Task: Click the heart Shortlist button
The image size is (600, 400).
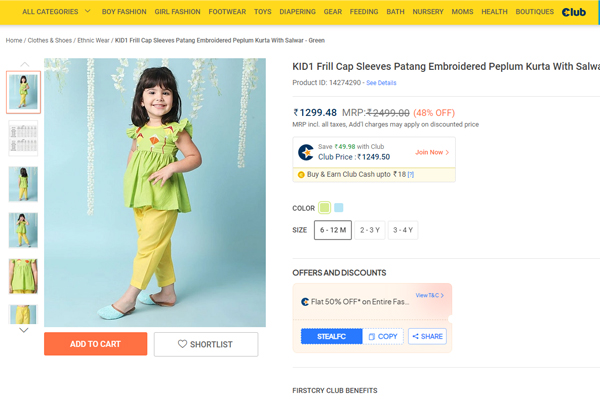Action: coord(206,344)
